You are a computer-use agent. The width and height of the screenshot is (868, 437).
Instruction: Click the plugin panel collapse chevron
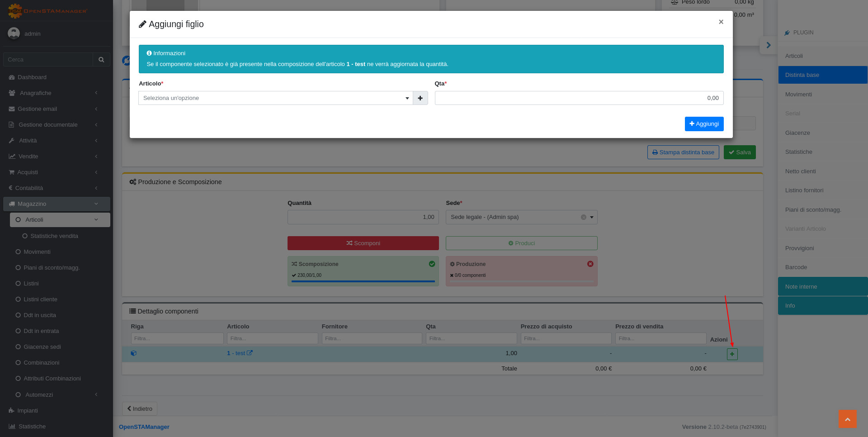tap(768, 45)
